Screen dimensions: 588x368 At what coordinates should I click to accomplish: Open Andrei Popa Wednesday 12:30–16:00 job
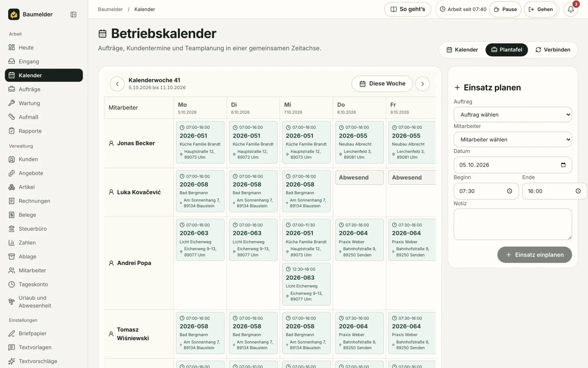click(306, 284)
